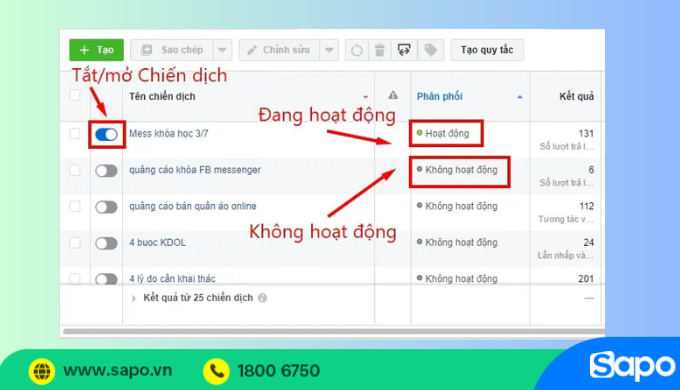
Task: Open the Chỉnh sửa dropdown arrow
Action: click(x=329, y=50)
